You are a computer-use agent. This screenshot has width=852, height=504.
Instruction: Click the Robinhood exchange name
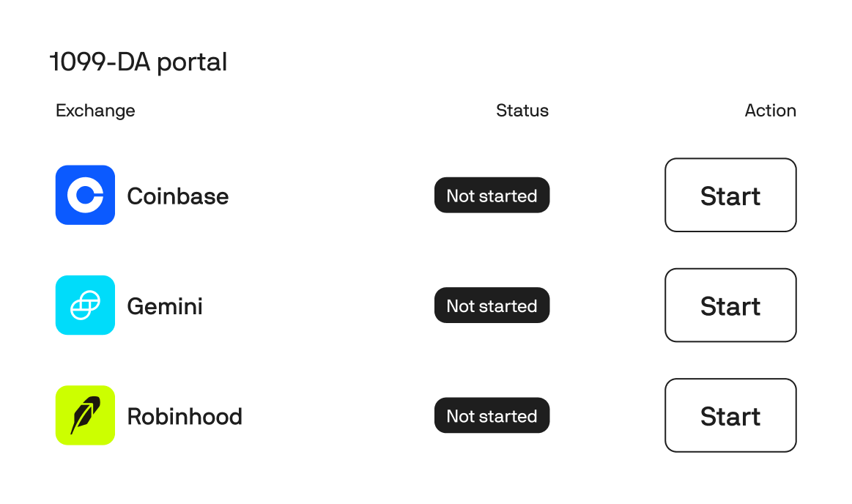pyautogui.click(x=185, y=416)
